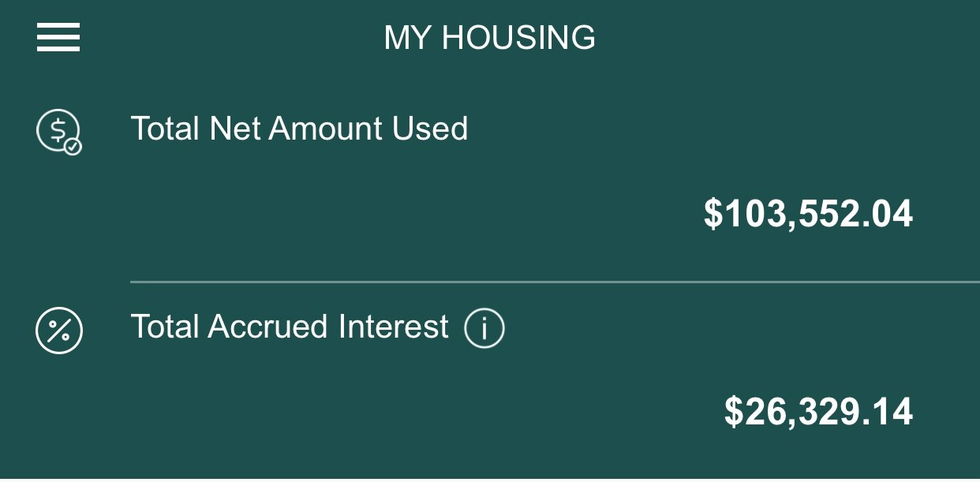Click the small checkmark badge on dollar icon
980x482 pixels.
click(x=73, y=147)
